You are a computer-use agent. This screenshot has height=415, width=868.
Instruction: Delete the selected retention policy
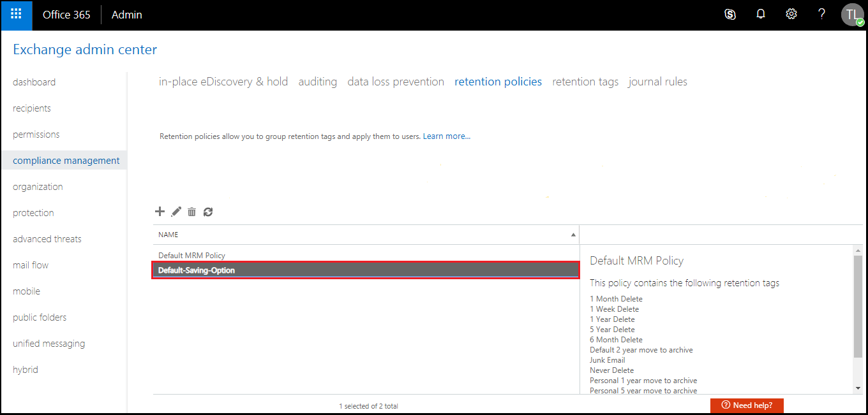(x=191, y=212)
